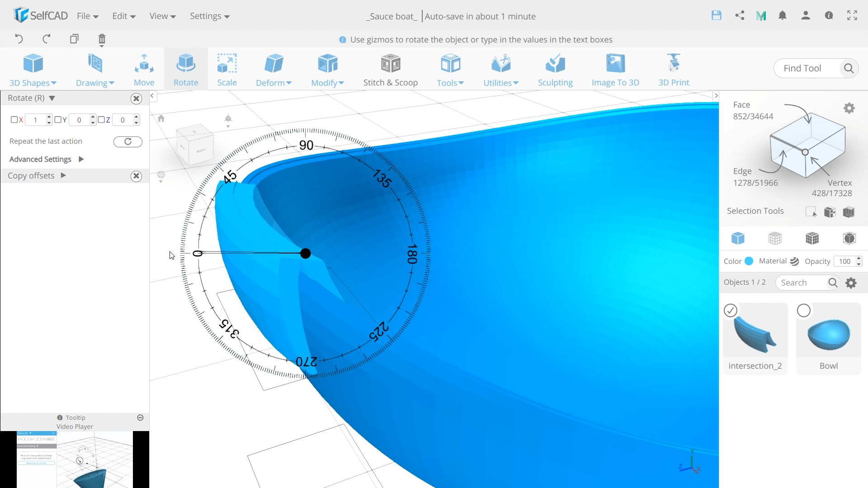Increase the X rotation value stepper
The width and height of the screenshot is (868, 488).
(x=49, y=117)
